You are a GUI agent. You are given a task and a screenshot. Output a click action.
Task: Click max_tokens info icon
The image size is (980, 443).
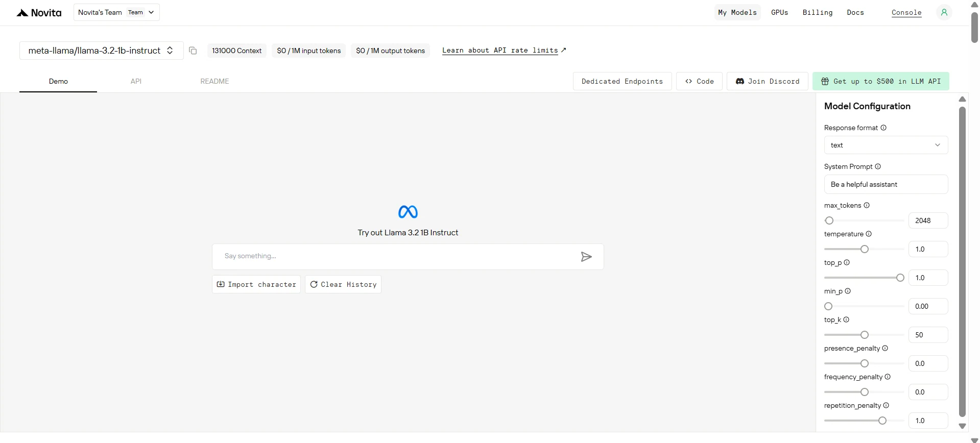[x=867, y=205]
